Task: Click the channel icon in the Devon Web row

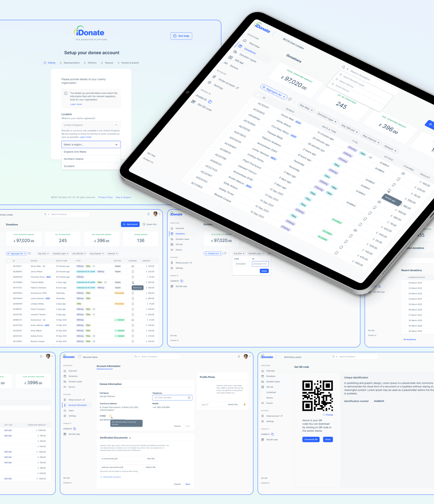Action: coord(133,266)
